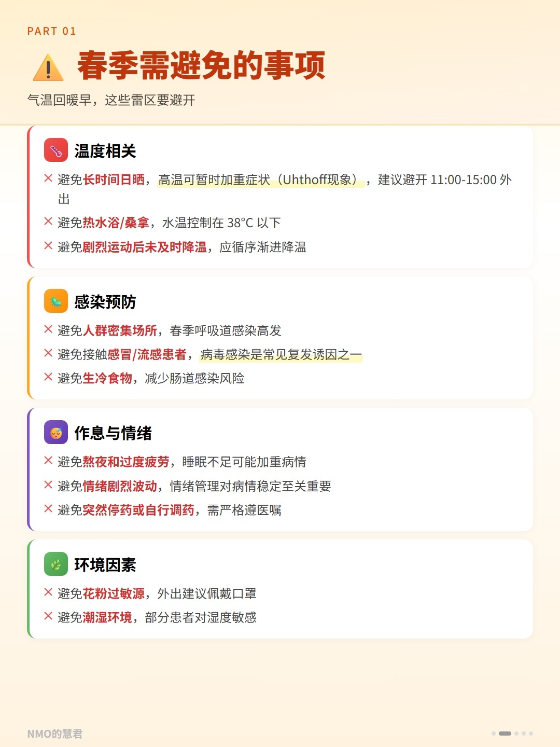
Task: Click the X mark before 避免熬夜和过度疲劳
Action: [48, 461]
